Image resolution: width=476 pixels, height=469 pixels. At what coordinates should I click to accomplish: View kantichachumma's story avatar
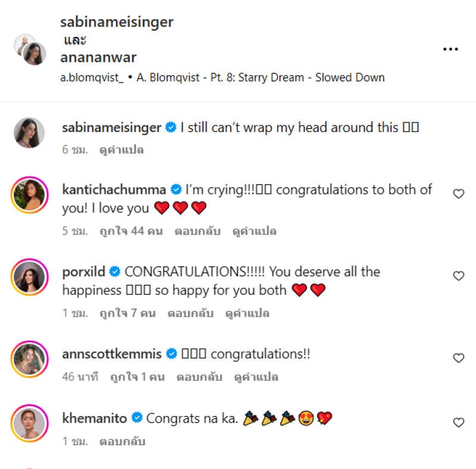(29, 194)
